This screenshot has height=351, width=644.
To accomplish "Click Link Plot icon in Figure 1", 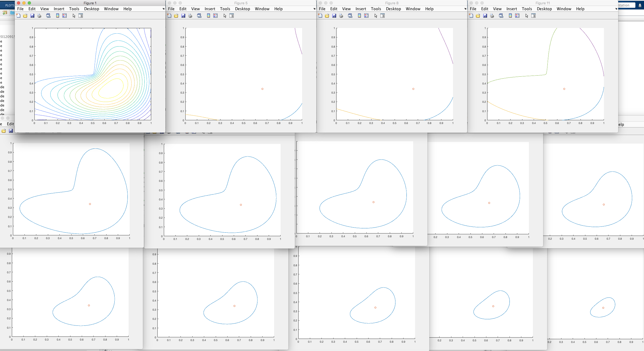I will pos(48,16).
